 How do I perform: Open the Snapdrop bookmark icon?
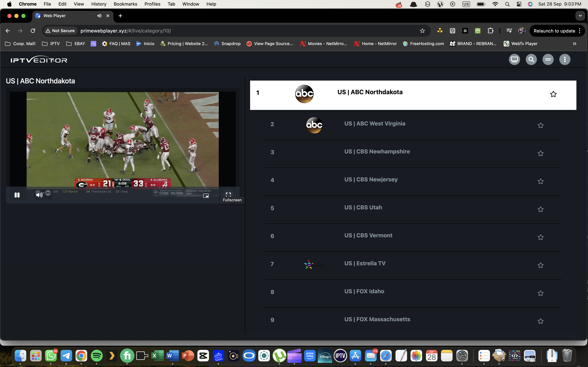click(216, 44)
